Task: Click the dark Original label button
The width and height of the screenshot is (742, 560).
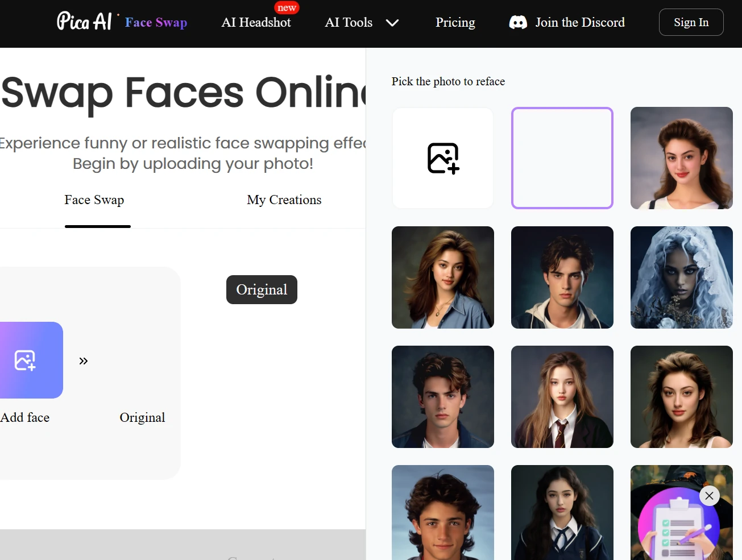Action: [262, 290]
